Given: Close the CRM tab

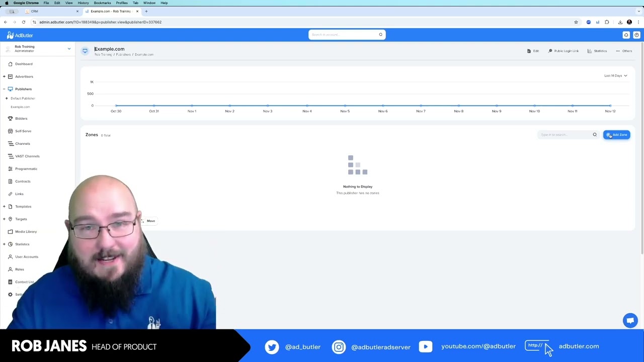Looking at the screenshot, I should (77, 11).
